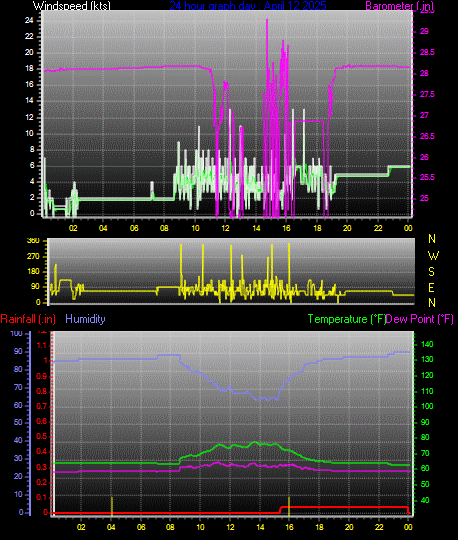Image resolution: width=458 pixels, height=540 pixels.
Task: Click the S compass letter
Action: click(431, 272)
